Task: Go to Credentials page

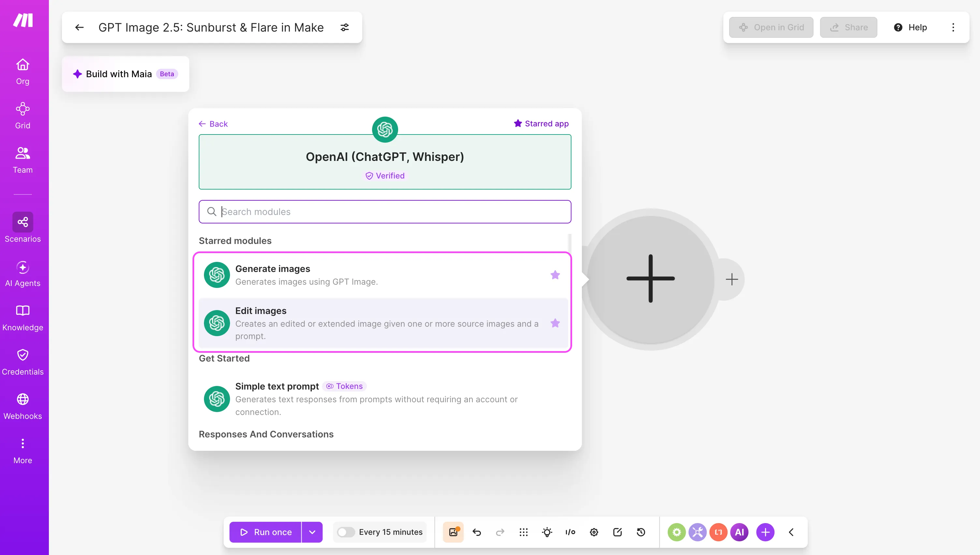Action: tap(22, 363)
